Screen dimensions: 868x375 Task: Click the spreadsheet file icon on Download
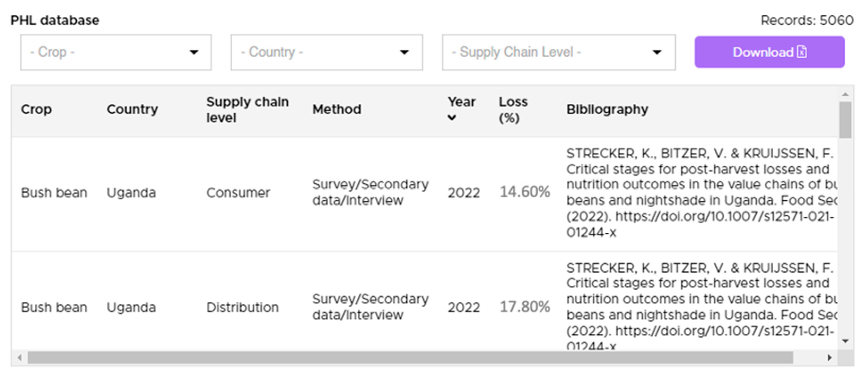[x=802, y=52]
